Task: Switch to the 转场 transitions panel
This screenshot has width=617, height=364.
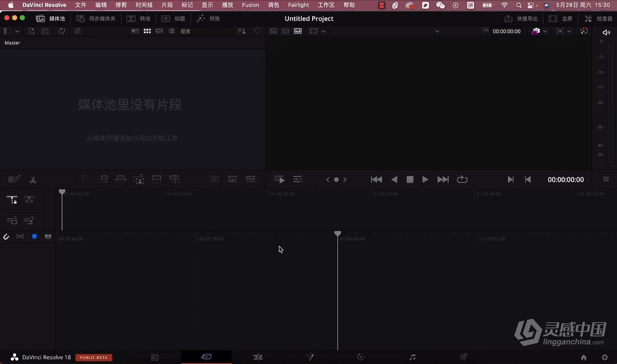Action: tap(138, 19)
